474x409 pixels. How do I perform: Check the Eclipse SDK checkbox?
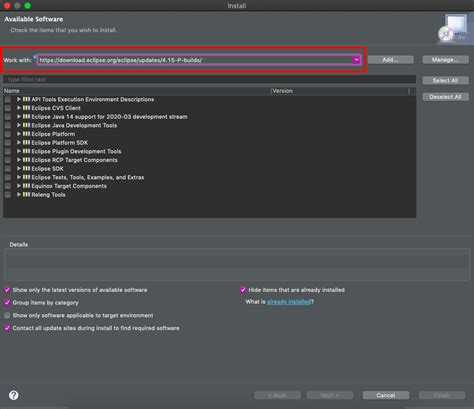pos(8,169)
